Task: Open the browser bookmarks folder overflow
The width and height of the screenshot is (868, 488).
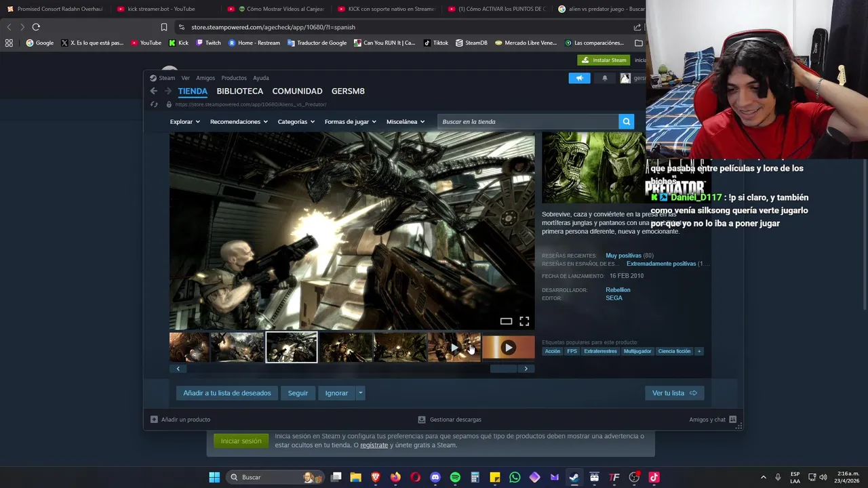Action: click(639, 43)
